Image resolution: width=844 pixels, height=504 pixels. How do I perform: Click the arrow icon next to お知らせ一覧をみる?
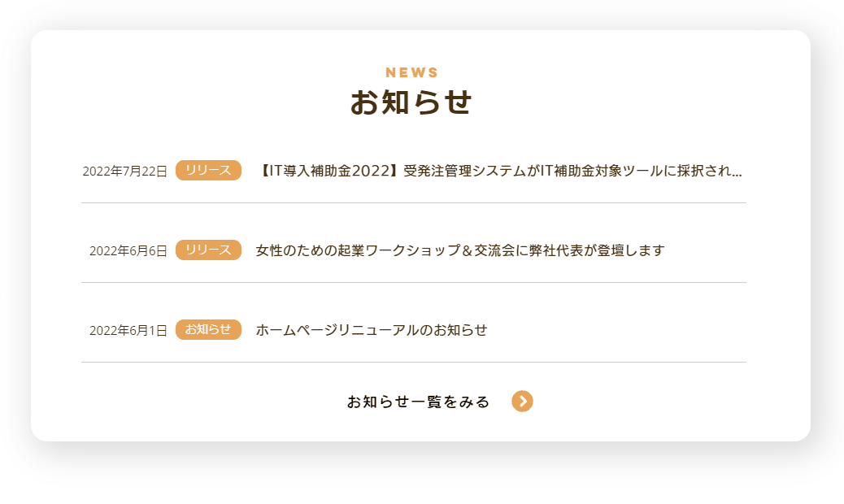point(524,401)
